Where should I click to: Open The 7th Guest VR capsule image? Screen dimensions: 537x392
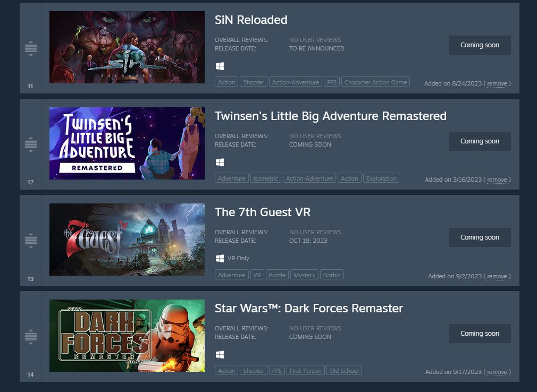pyautogui.click(x=127, y=240)
